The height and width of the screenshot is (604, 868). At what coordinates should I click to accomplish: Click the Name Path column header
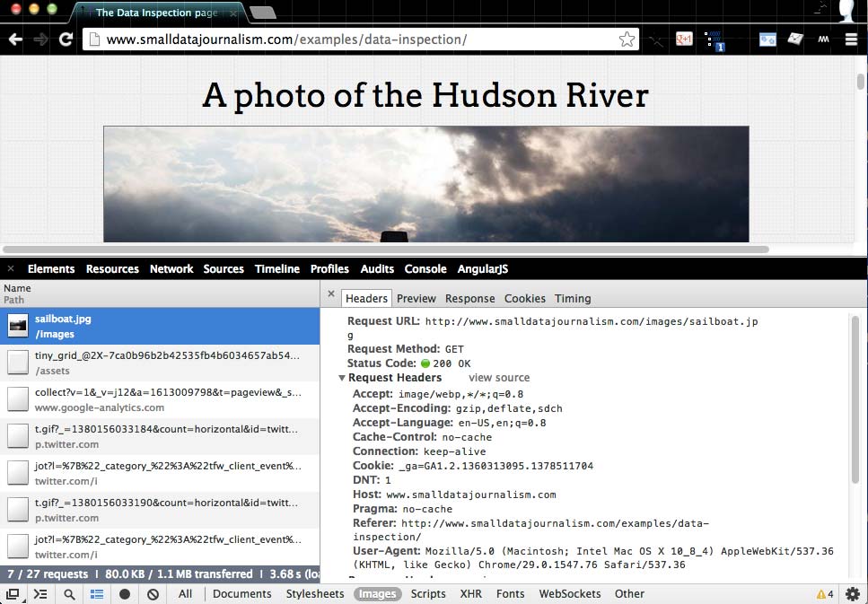(x=160, y=294)
